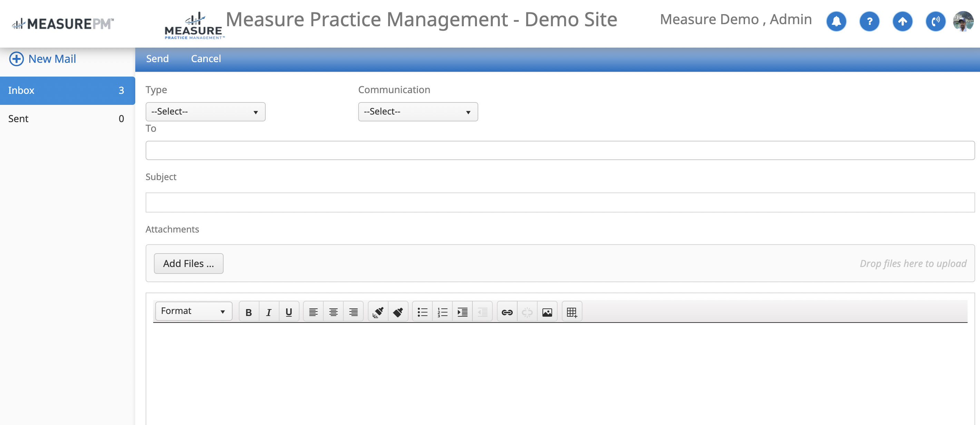The image size is (980, 425).
Task: Toggle bold formatting in editor
Action: [249, 312]
